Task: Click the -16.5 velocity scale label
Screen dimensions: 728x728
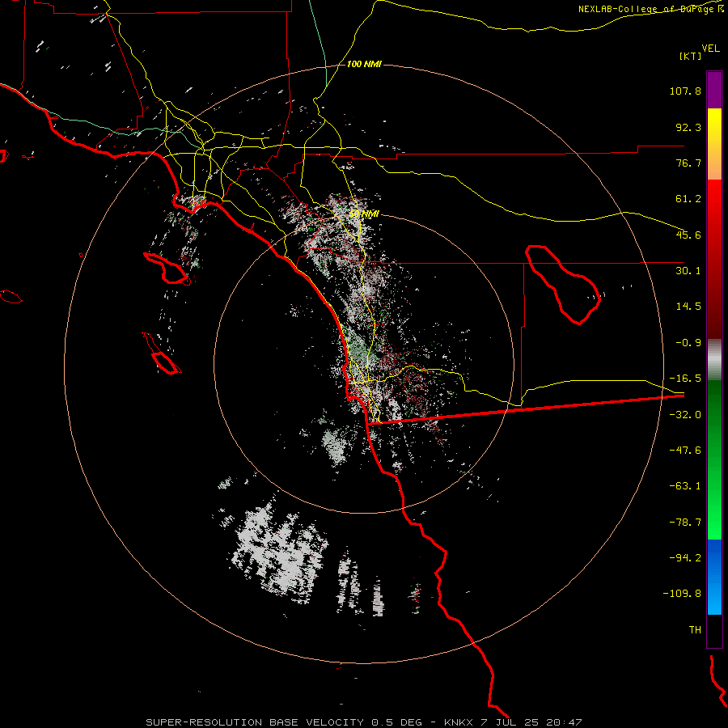Action: tap(685, 379)
